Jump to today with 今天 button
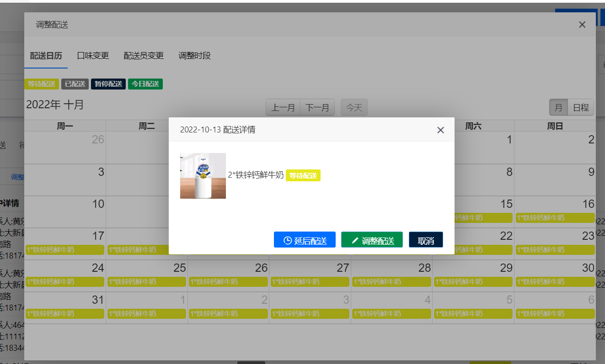 pyautogui.click(x=354, y=108)
